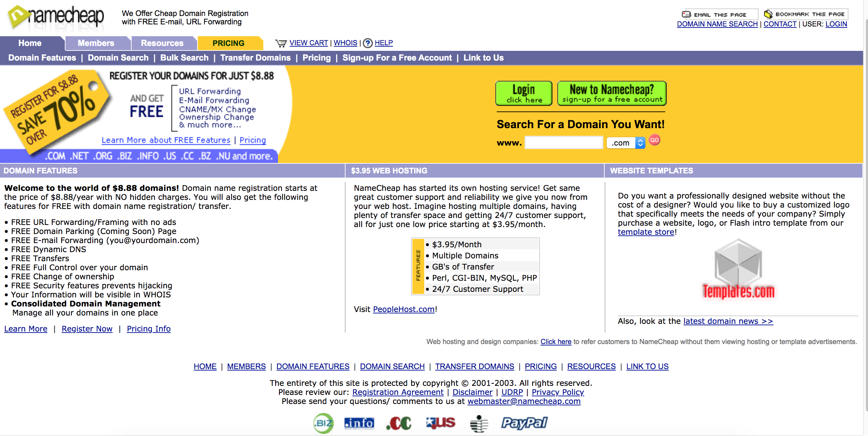Select Sign-up For a Free Account menu item

(x=397, y=58)
